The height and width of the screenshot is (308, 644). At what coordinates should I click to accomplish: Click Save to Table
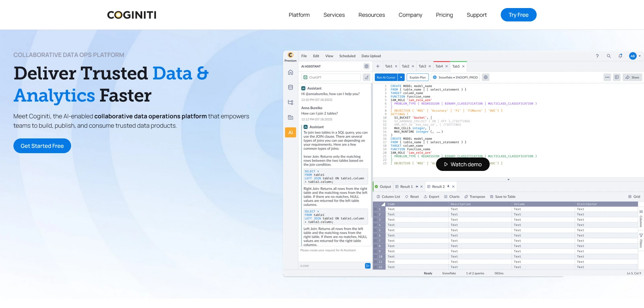pyautogui.click(x=503, y=197)
